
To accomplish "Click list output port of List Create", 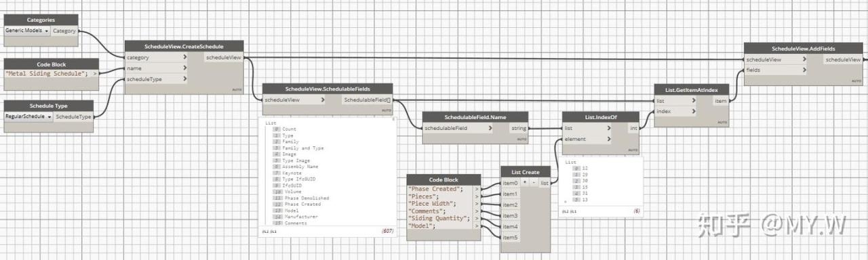I will click(x=546, y=183).
